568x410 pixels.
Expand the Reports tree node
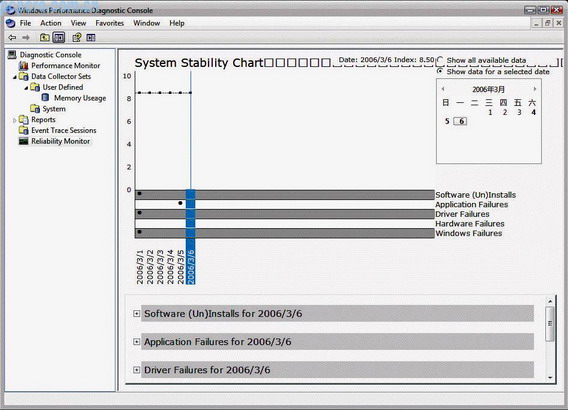(14, 120)
